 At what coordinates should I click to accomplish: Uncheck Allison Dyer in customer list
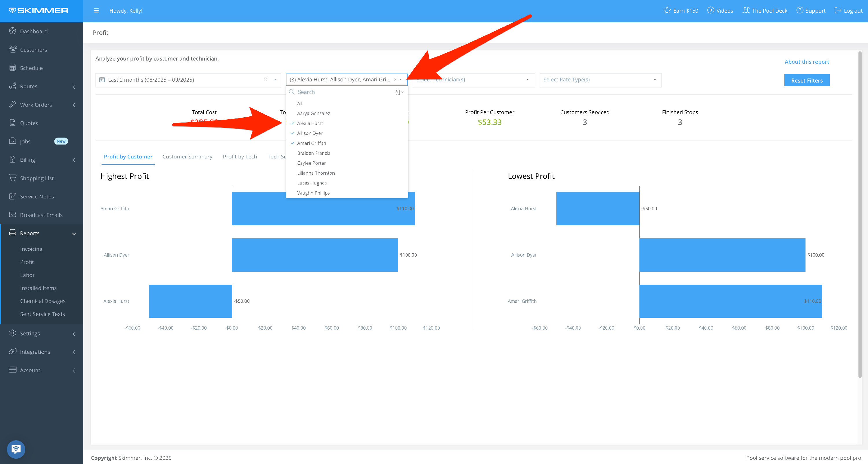click(309, 133)
